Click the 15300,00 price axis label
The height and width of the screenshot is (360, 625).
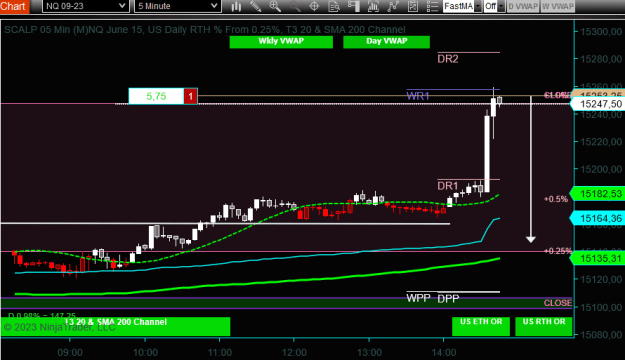(x=601, y=31)
